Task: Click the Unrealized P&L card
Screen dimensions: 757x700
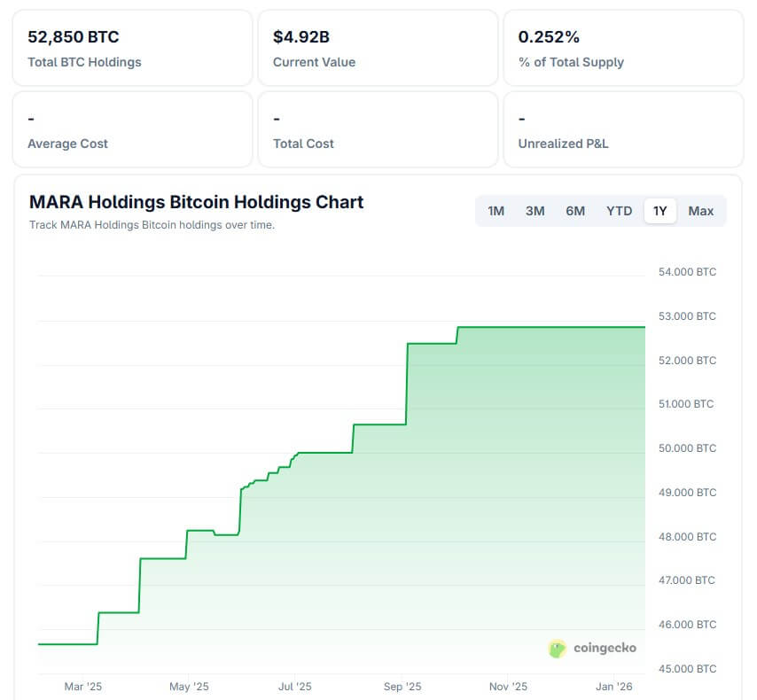Action: (623, 129)
